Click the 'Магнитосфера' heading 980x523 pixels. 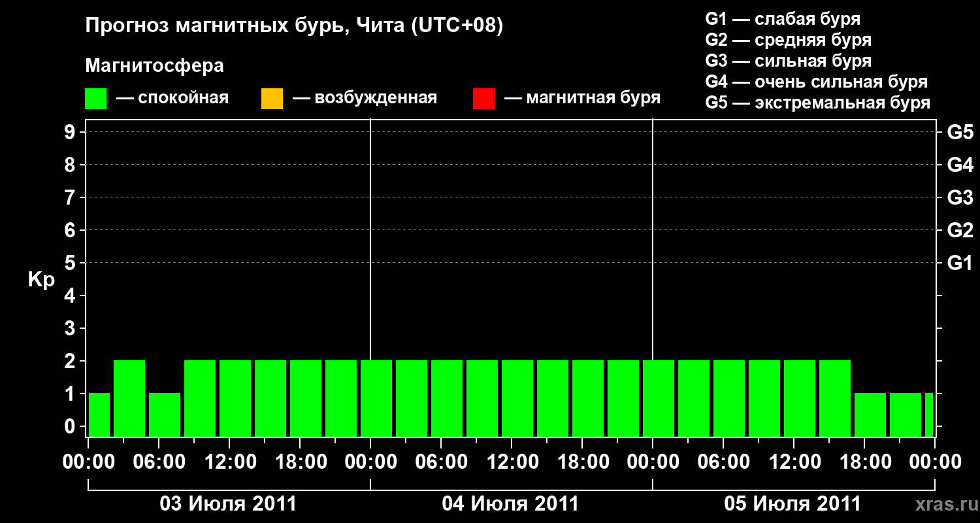point(155,66)
